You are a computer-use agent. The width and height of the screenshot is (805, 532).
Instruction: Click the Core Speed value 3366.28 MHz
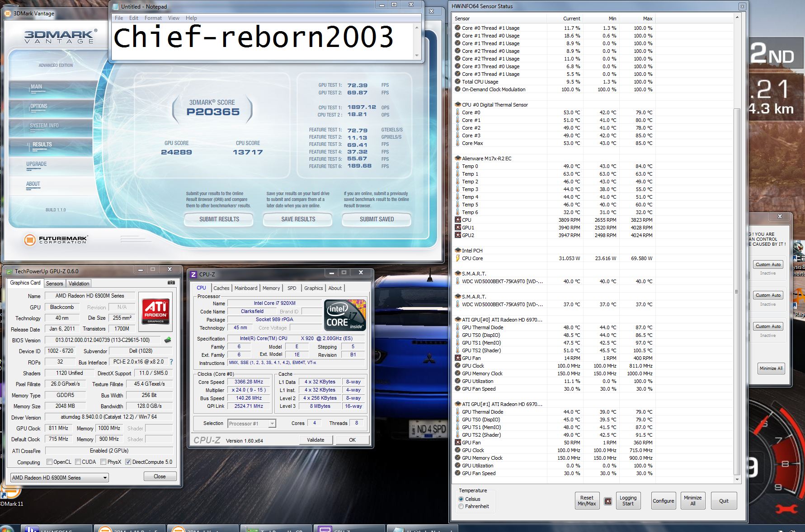point(249,382)
